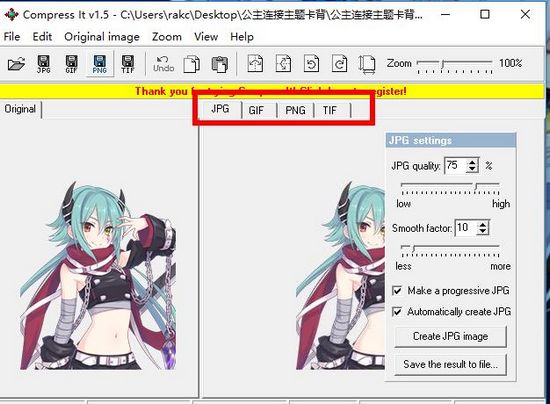
Task: Click the Create JPG image button
Action: pos(450,336)
